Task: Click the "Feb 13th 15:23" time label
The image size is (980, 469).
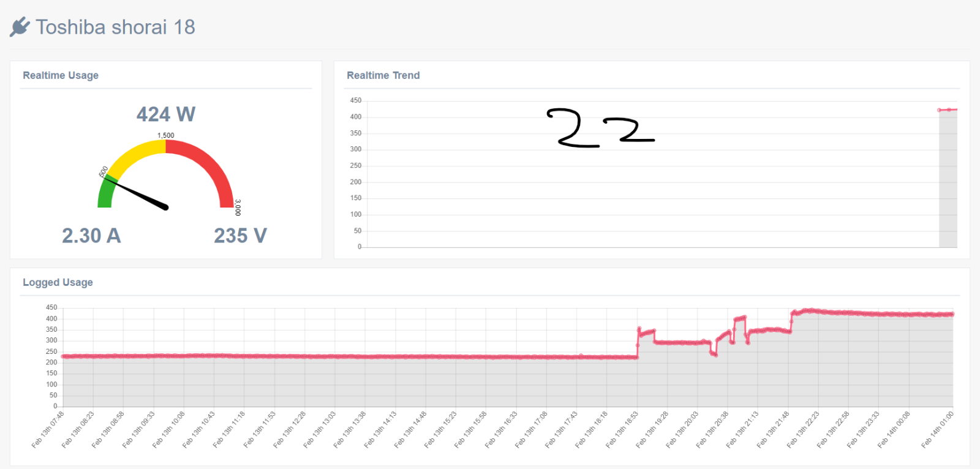Action: coord(440,430)
